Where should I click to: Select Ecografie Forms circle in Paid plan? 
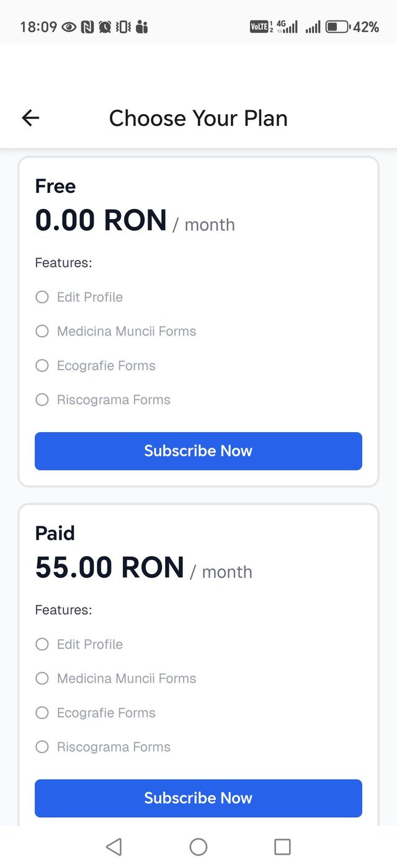click(42, 713)
